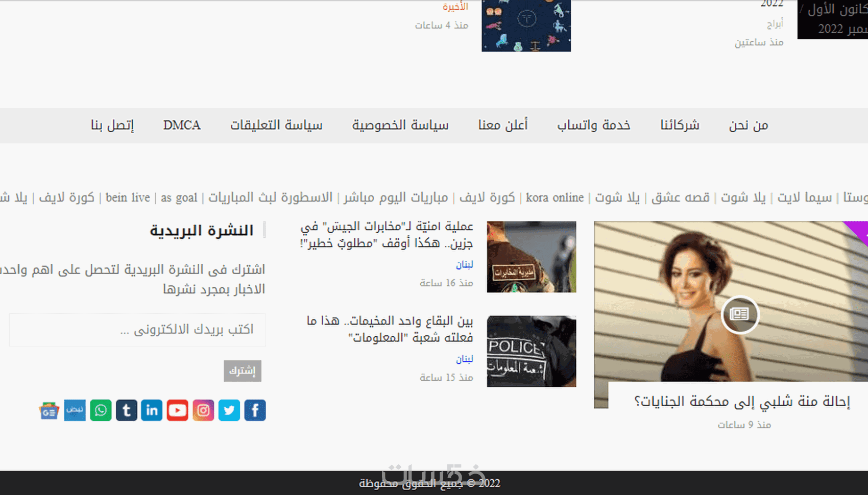Open the Tumblr social icon
This screenshot has height=495, width=868.
click(126, 410)
